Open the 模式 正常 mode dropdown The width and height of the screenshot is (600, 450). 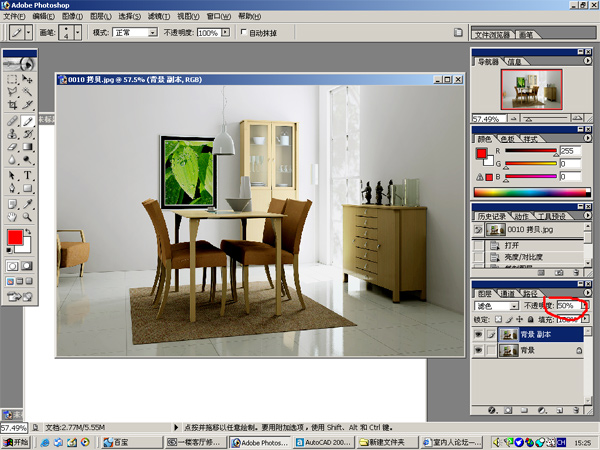153,33
